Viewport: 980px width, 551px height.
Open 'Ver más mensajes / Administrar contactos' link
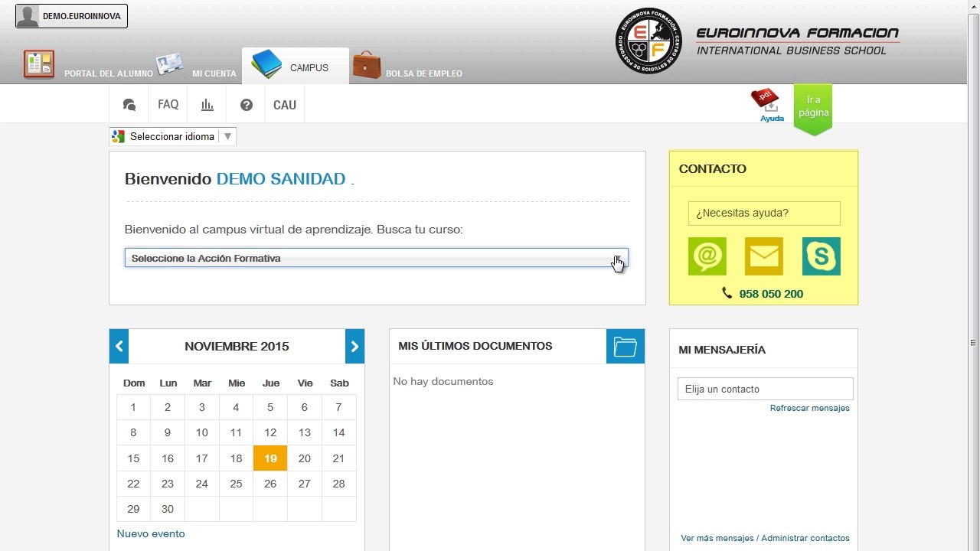click(x=765, y=538)
